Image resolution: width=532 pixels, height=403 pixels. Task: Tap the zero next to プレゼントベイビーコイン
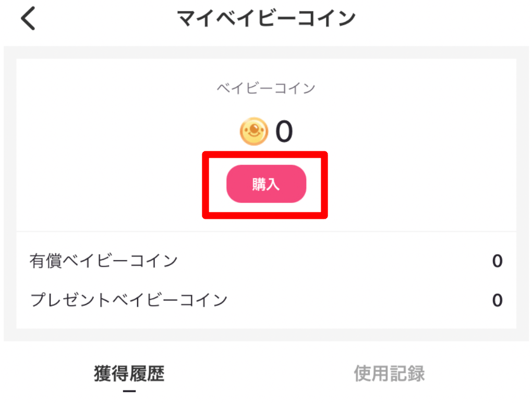[x=497, y=300]
